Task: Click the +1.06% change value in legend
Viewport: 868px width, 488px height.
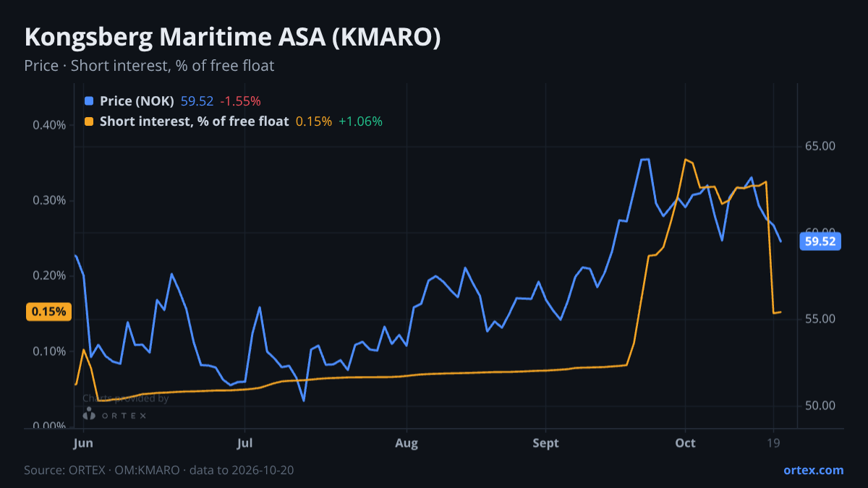Action: point(361,121)
